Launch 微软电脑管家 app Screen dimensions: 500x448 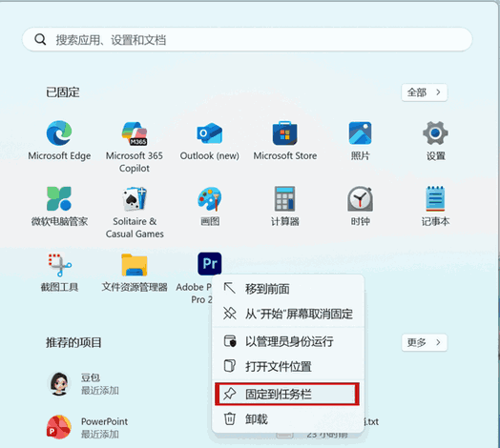(x=59, y=206)
